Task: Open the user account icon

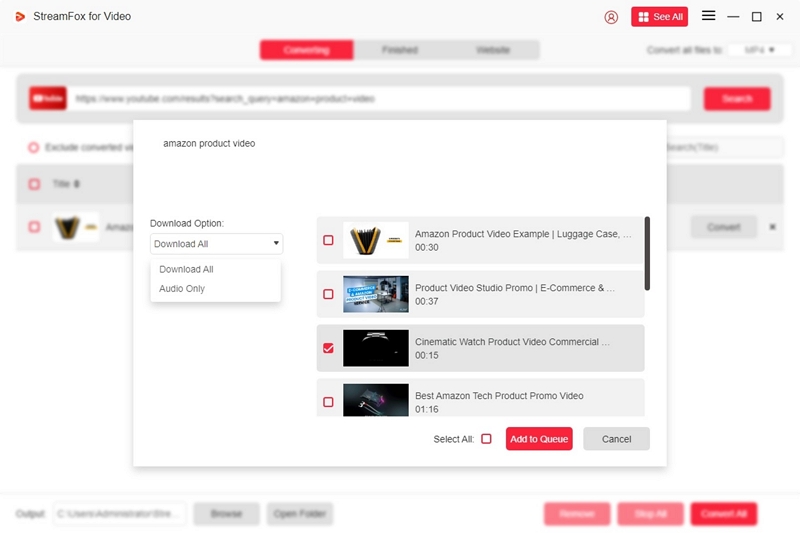Action: pyautogui.click(x=611, y=17)
